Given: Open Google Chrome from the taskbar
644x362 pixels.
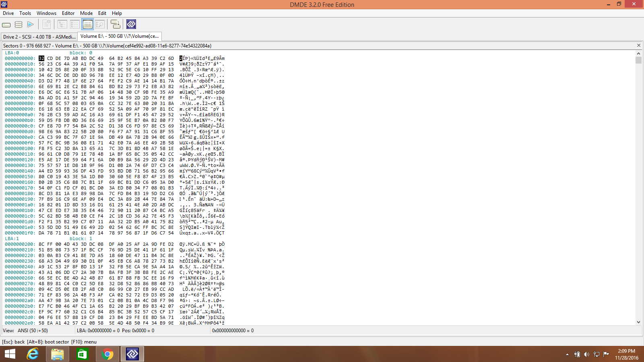Looking at the screenshot, I should [x=107, y=354].
